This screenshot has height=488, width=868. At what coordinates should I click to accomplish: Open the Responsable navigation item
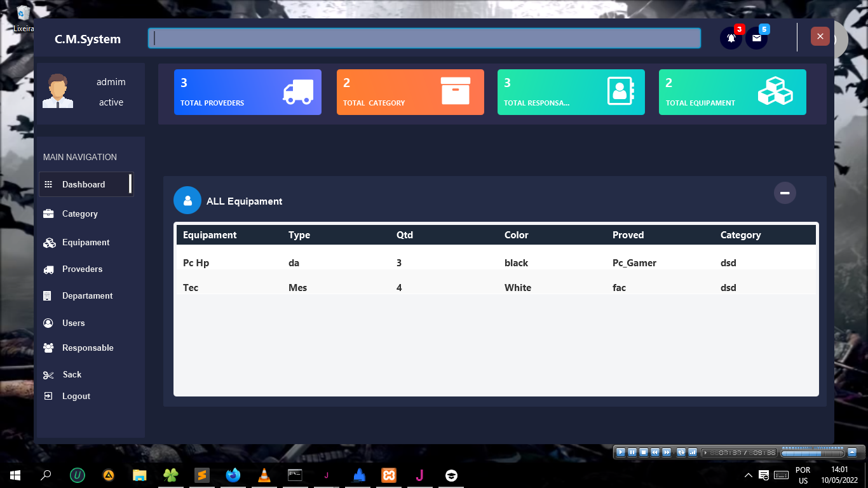[88, 348]
